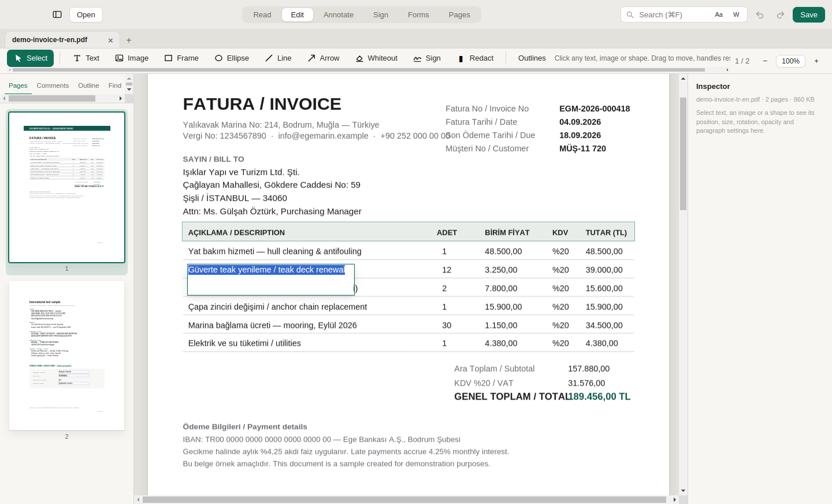The image size is (832, 504).
Task: Open the Forms mode tab
Action: [x=418, y=15]
